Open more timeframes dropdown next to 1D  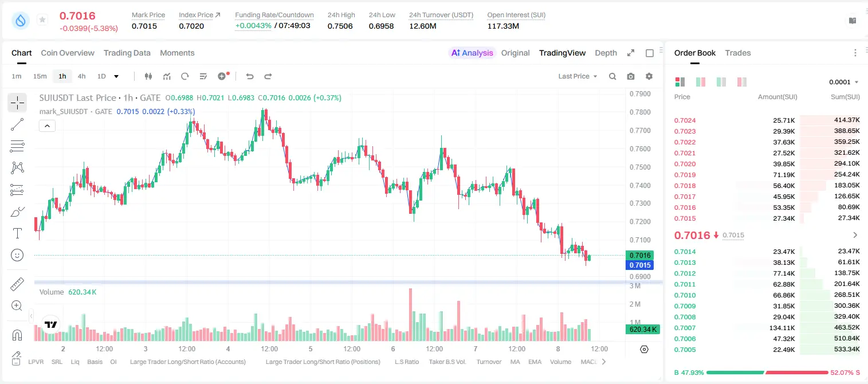coord(116,76)
